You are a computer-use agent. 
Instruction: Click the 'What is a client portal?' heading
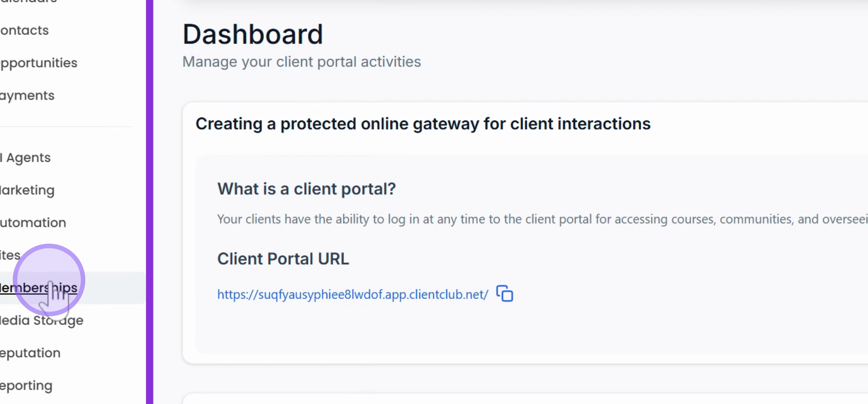click(307, 189)
